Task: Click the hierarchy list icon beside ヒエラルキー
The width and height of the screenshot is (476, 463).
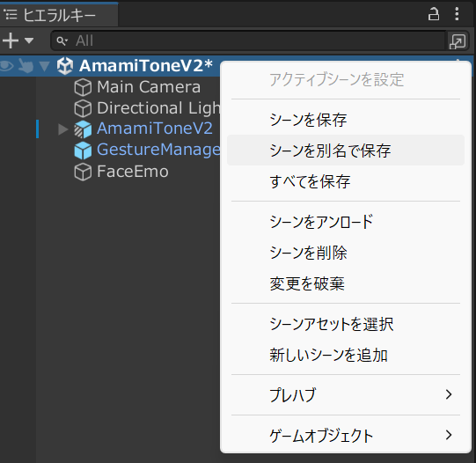Action: tap(11, 14)
